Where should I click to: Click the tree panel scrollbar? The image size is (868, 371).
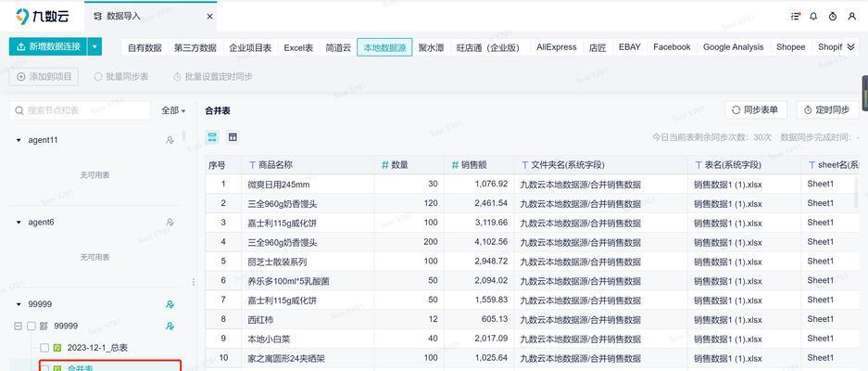click(183, 136)
